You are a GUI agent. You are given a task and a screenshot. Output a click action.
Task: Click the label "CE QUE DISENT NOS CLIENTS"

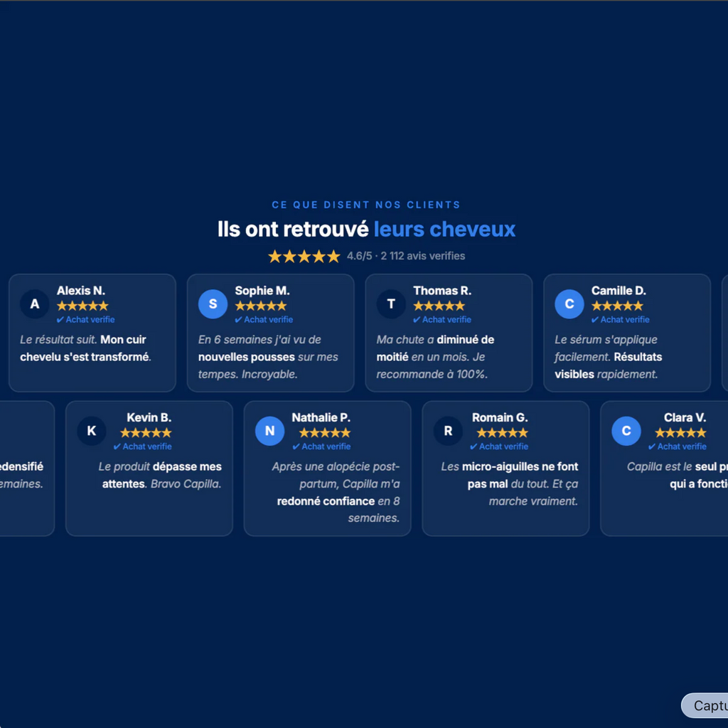point(366,205)
